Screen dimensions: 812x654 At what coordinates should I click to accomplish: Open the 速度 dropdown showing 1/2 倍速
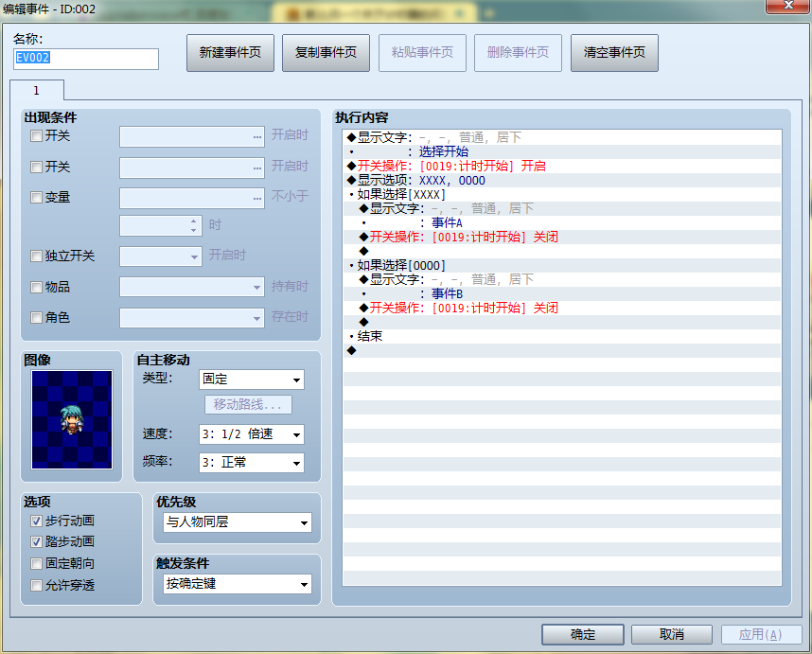[252, 434]
